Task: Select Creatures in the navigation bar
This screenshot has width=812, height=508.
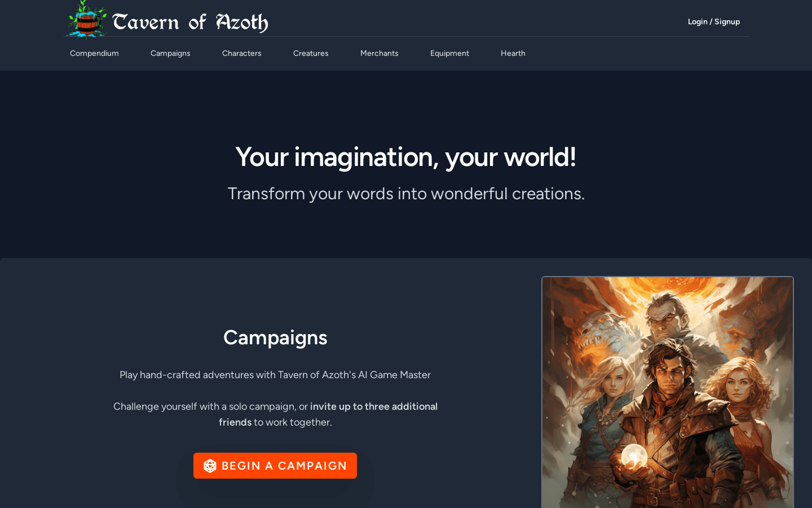Action: coord(311,53)
